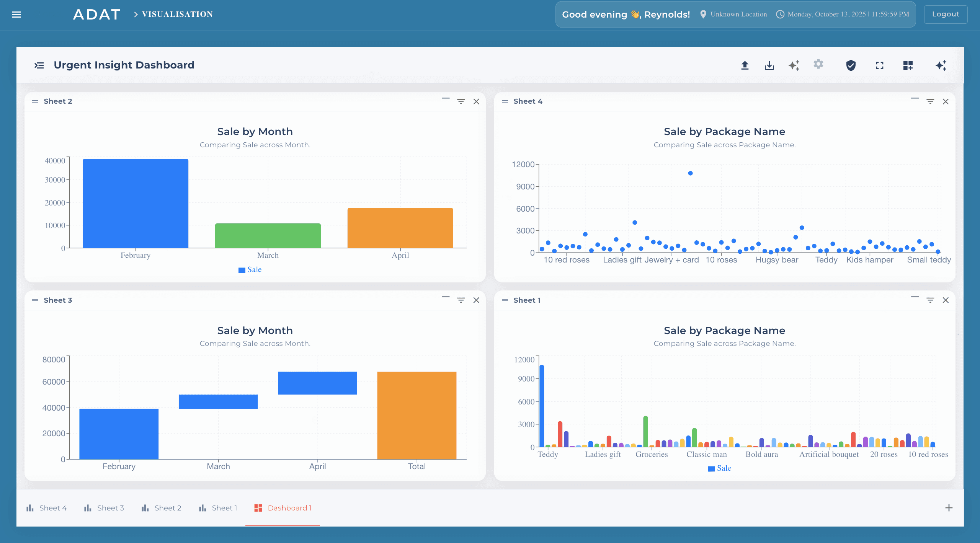This screenshot has height=543, width=980.
Task: Click 'Artificial bouquet' axis label in Sheet 1
Action: click(829, 455)
